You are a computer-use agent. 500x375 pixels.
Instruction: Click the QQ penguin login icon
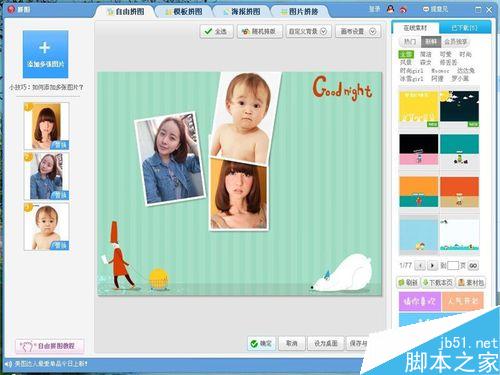tap(390, 9)
